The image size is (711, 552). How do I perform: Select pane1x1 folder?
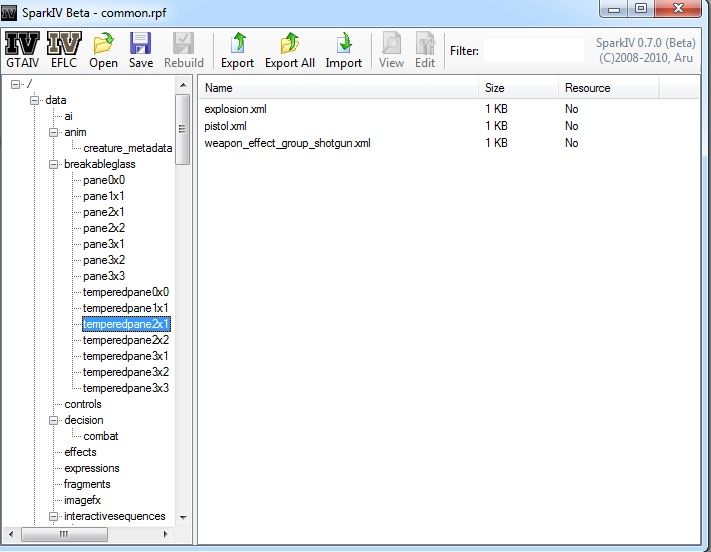pyautogui.click(x=103, y=196)
